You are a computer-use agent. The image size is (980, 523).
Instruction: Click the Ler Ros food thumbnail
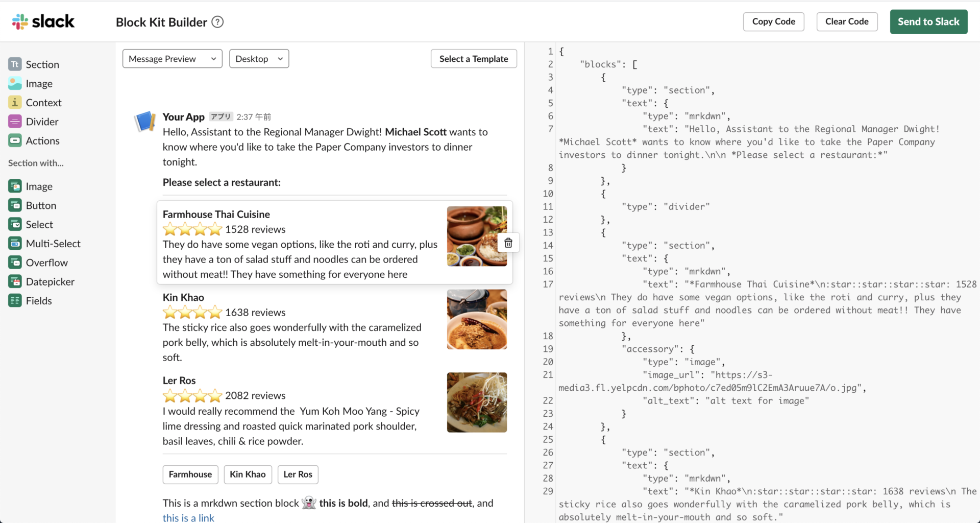click(x=477, y=402)
